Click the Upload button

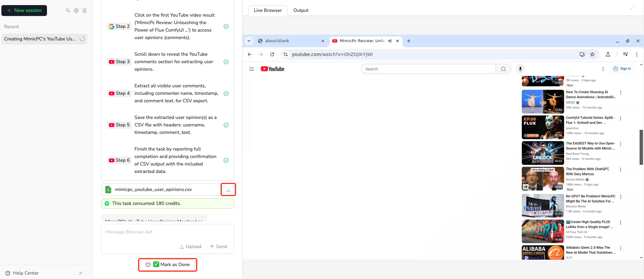191,247
